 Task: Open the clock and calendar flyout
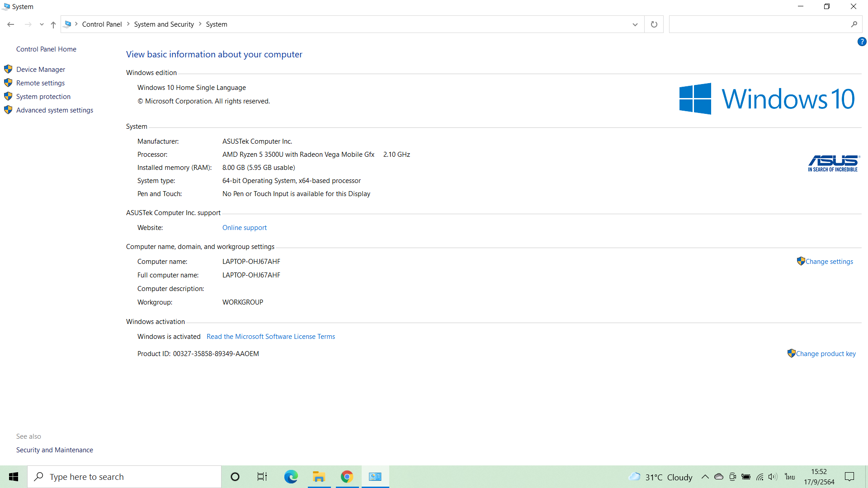coord(819,477)
